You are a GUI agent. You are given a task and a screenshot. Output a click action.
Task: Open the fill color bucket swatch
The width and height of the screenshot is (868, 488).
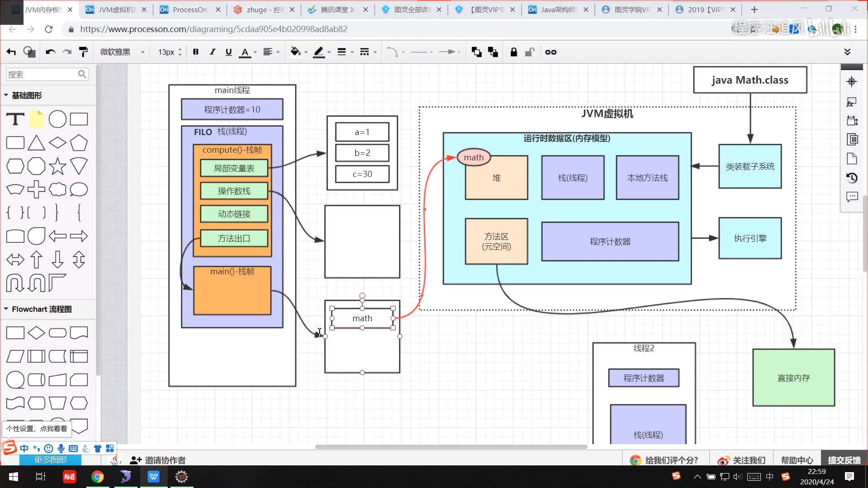(295, 52)
